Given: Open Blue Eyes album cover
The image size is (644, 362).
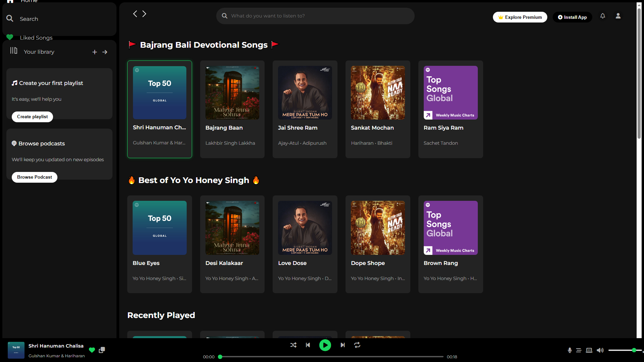Looking at the screenshot, I should click(x=159, y=228).
